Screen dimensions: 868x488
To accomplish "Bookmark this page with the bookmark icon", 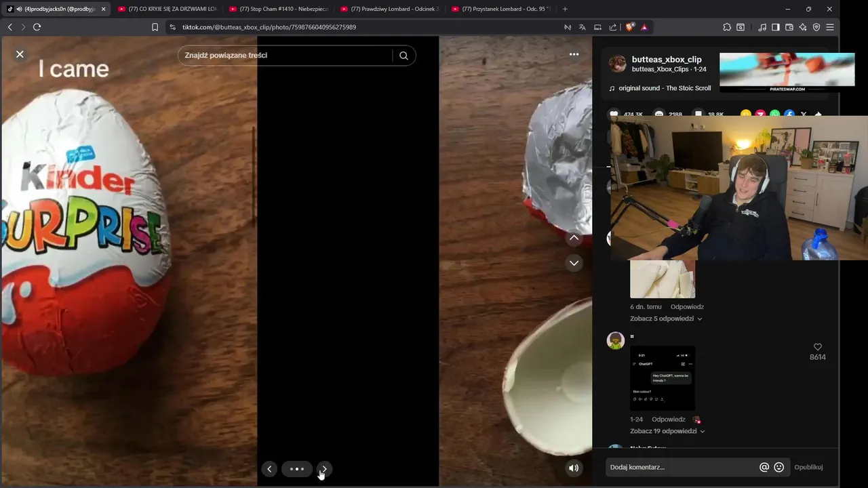I will [155, 27].
